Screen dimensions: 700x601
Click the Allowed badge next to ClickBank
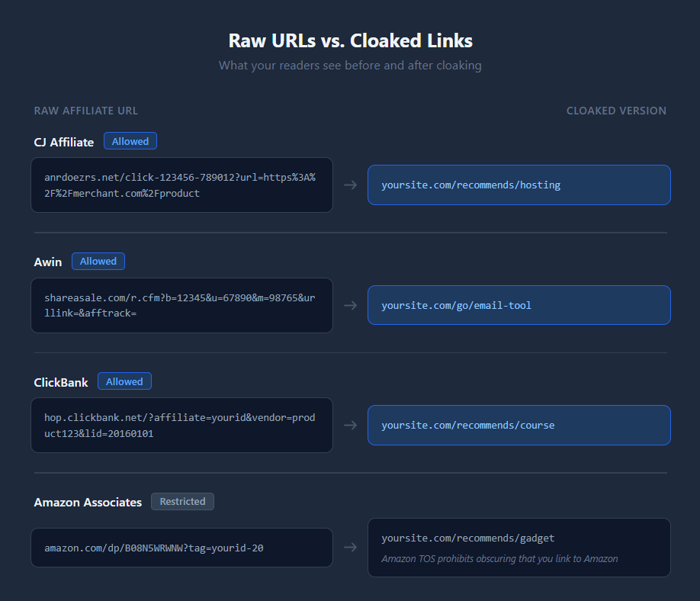point(124,381)
